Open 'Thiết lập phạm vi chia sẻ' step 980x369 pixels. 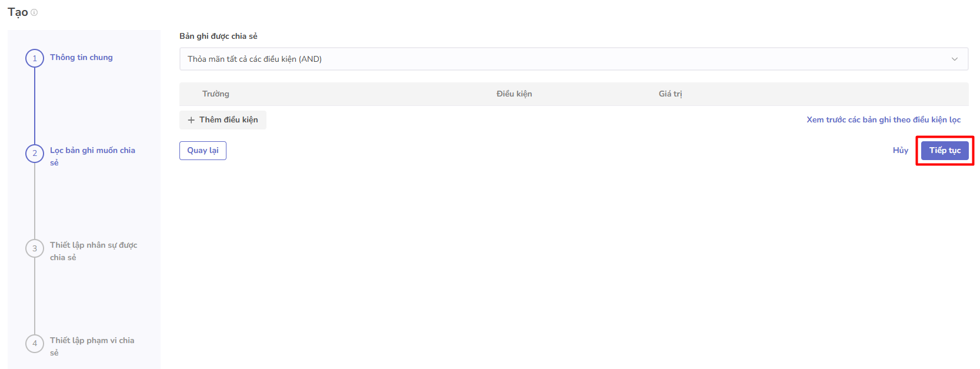tap(92, 347)
